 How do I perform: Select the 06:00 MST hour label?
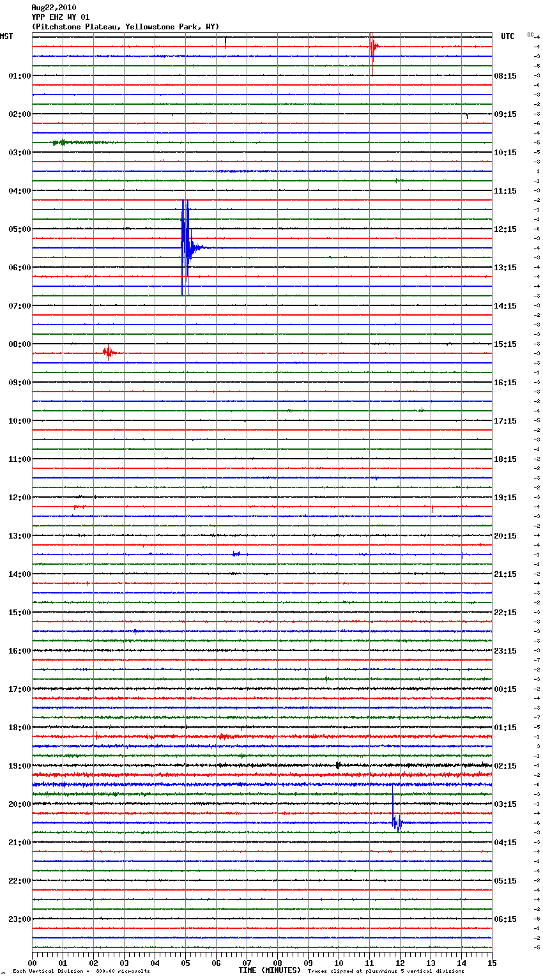tap(20, 267)
